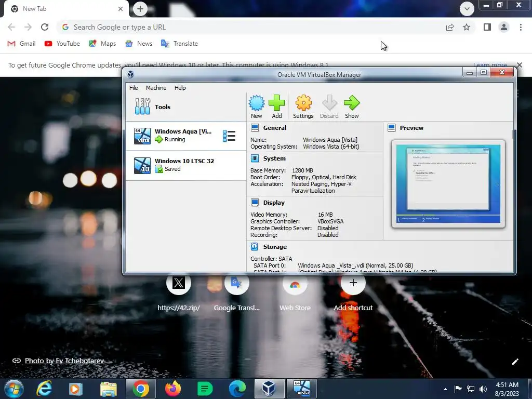Open the https://42.zip/ shortcut
The image size is (532, 399).
coord(179,292)
